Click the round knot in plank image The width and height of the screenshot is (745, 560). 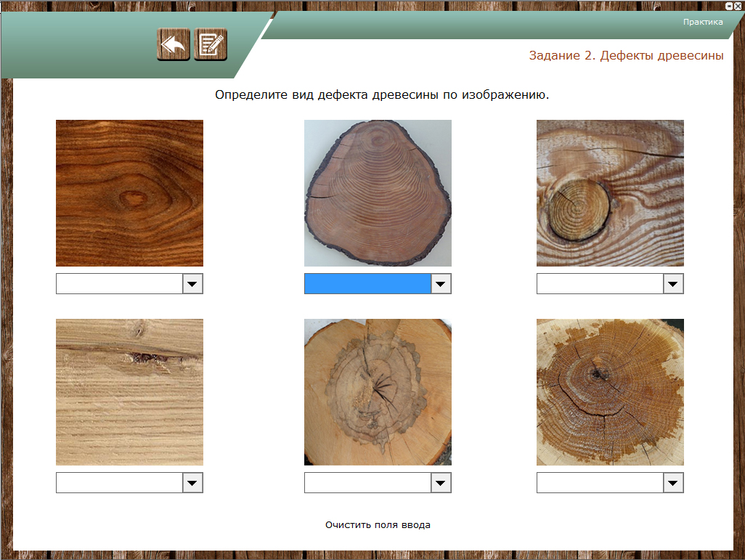(x=610, y=193)
